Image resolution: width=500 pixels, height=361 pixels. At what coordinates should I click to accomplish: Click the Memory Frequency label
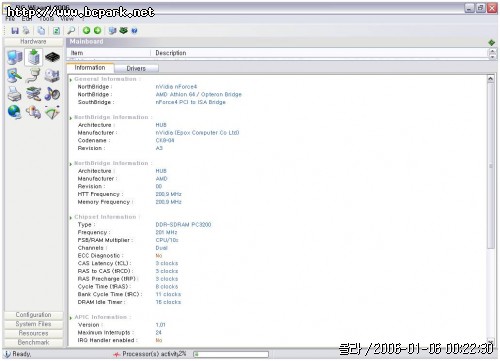[105, 202]
